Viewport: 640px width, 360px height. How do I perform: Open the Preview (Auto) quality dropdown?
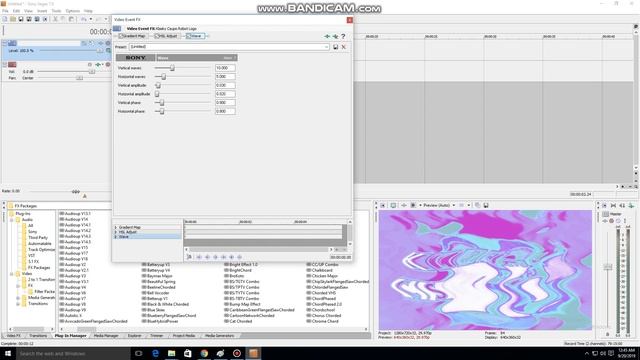click(x=453, y=205)
